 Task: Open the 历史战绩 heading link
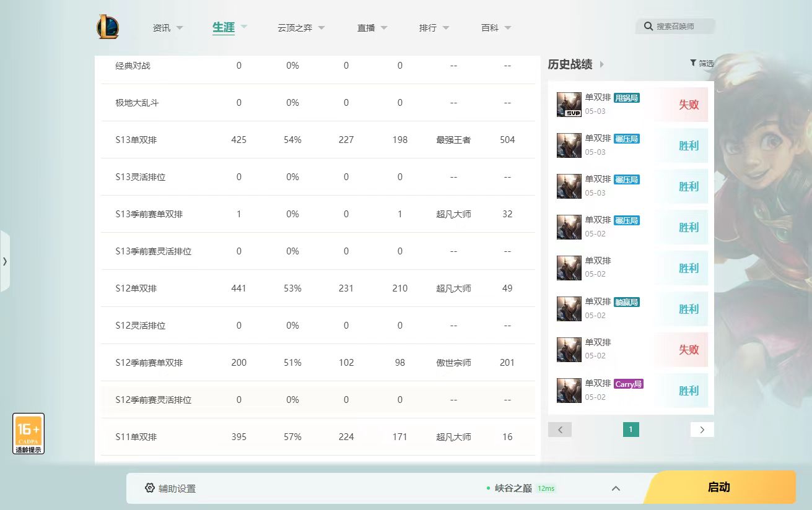point(570,64)
